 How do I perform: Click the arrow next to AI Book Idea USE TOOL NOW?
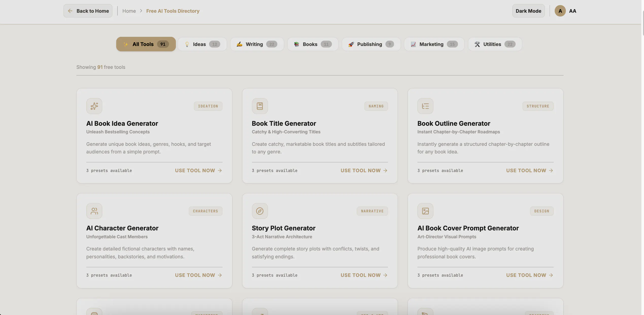point(220,170)
